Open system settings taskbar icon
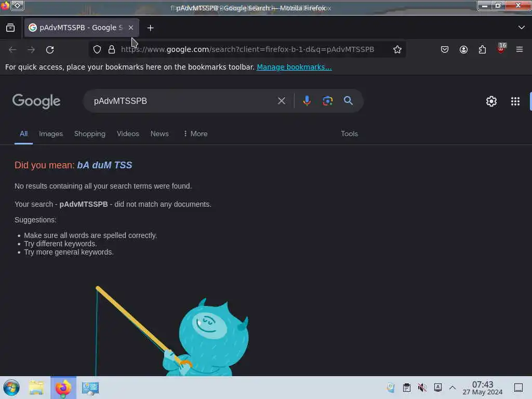532x399 pixels. (90, 388)
